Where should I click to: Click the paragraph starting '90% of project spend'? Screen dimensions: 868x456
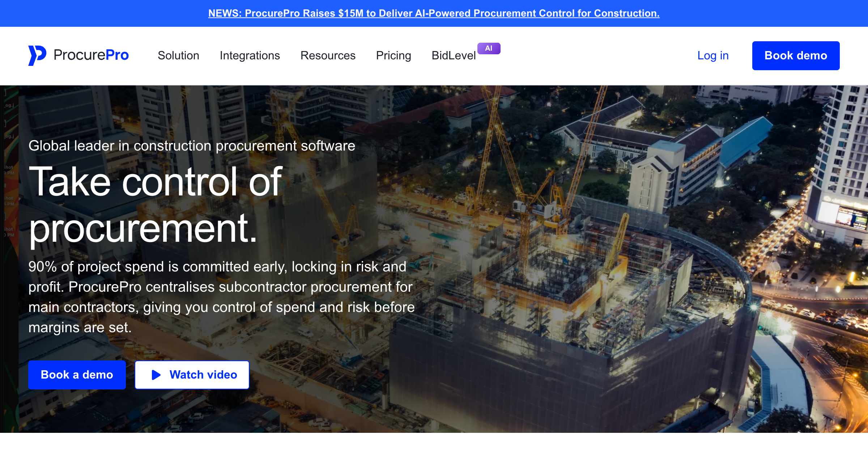pyautogui.click(x=221, y=297)
